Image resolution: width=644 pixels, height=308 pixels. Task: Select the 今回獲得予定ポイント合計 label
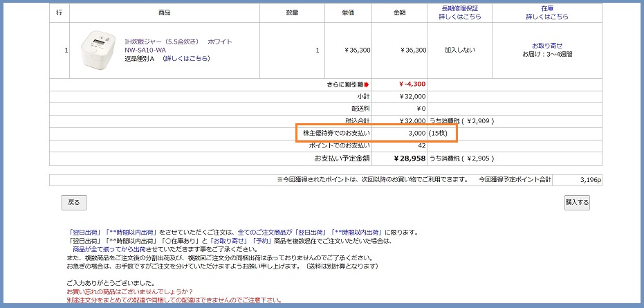point(515,180)
